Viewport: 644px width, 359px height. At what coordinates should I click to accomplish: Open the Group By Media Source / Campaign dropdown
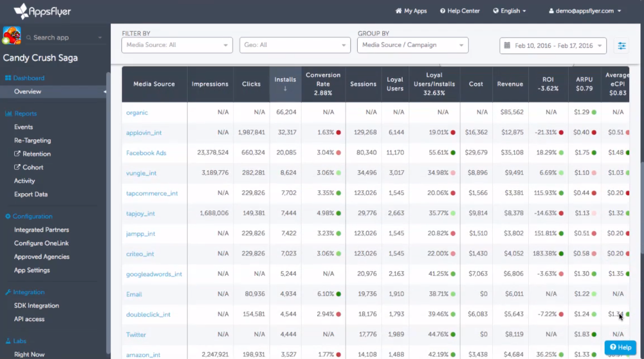[x=412, y=45]
